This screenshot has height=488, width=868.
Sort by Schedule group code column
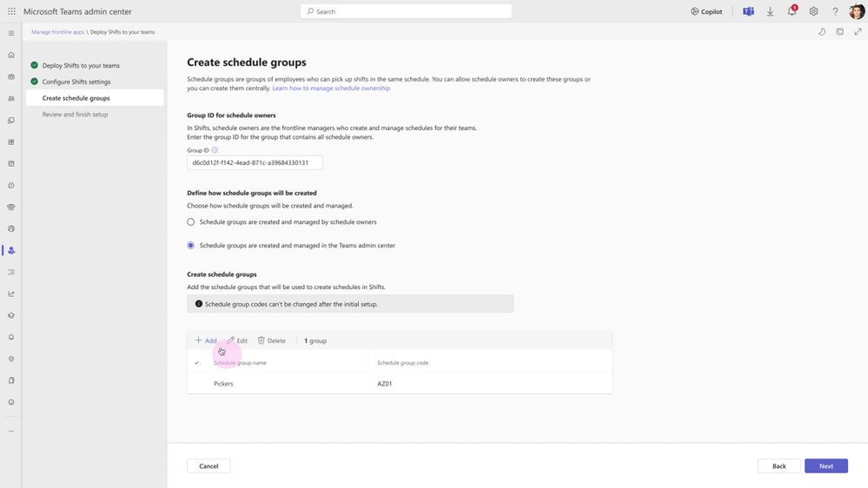[403, 363]
